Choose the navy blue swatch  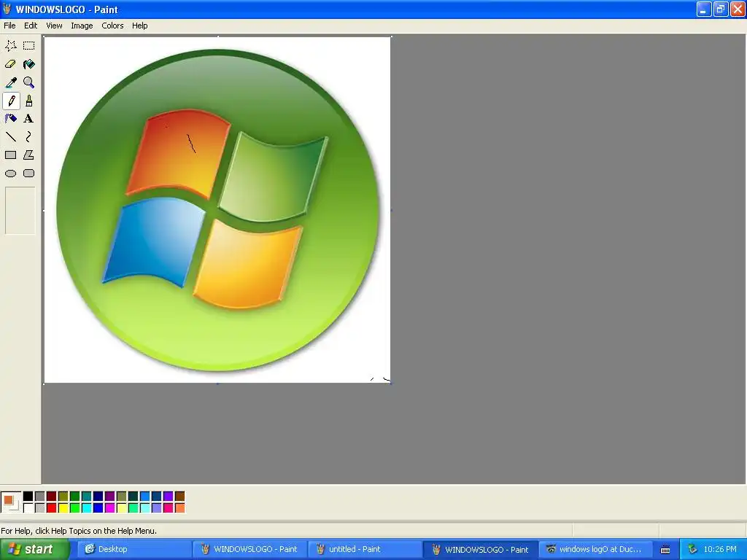[98, 497]
